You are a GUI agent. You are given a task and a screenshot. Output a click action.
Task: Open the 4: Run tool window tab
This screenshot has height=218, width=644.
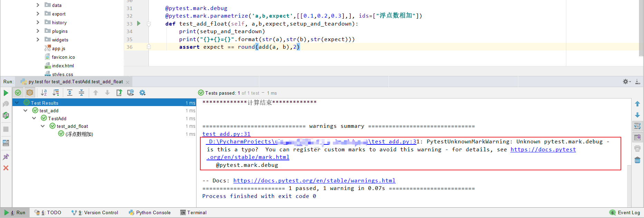pyautogui.click(x=15, y=212)
